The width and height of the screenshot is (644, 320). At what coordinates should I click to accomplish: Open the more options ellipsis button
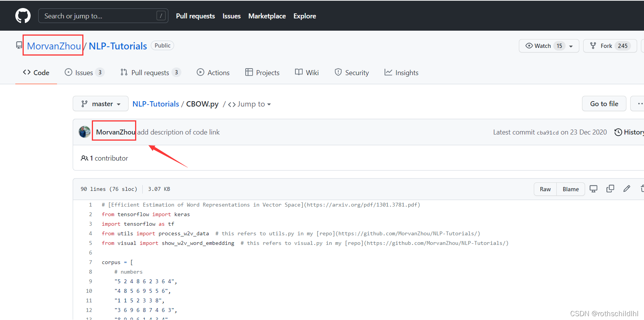pyautogui.click(x=638, y=104)
